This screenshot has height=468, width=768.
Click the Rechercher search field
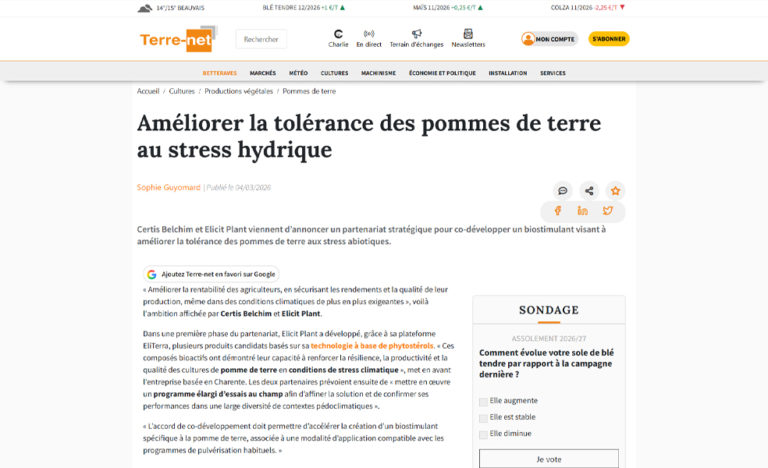pos(261,39)
